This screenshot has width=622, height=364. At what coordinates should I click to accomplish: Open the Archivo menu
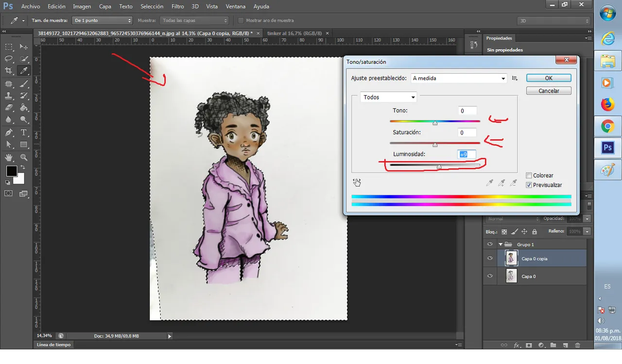[31, 6]
